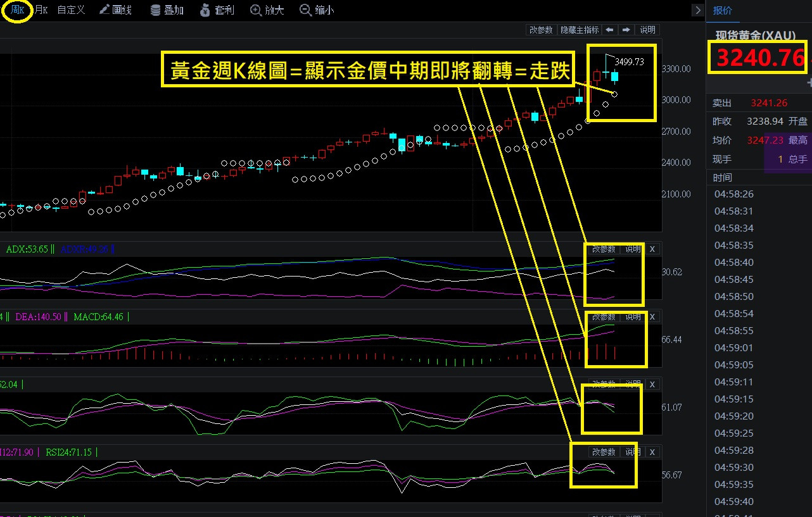Close the ADX indicator panel
Viewport: 812px width, 517px height.
pyautogui.click(x=652, y=249)
